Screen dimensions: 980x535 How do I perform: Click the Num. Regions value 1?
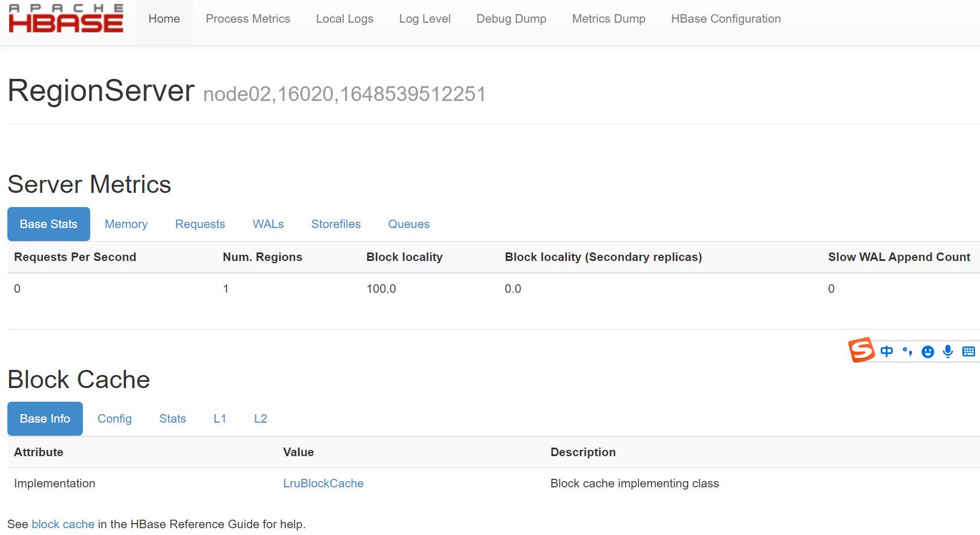click(x=226, y=289)
